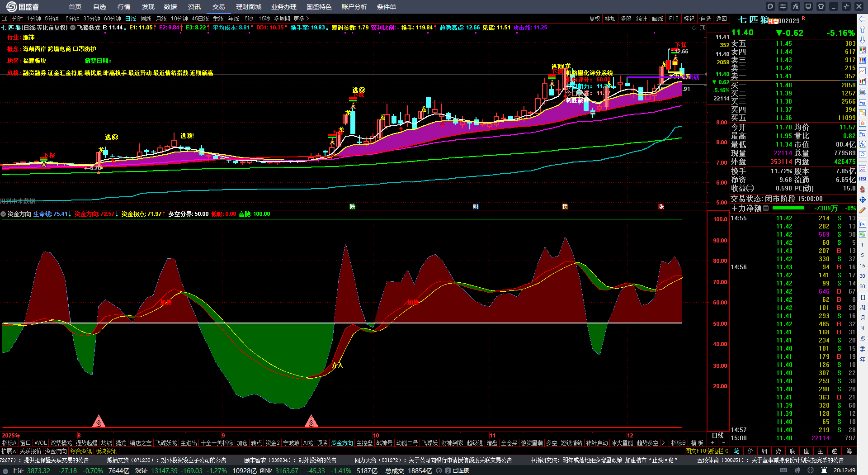
Task: Collapse the 侧边栏 sidebar
Action: coord(718,451)
